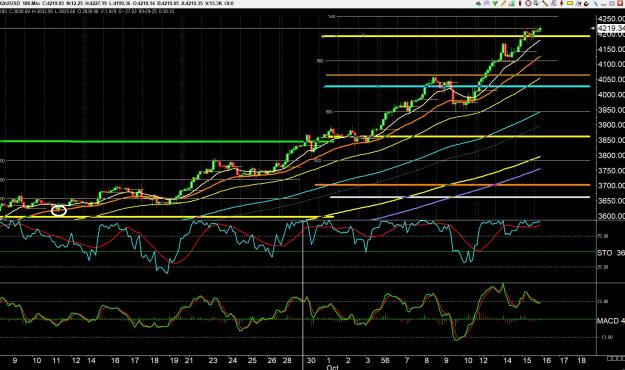The height and width of the screenshot is (370, 625).
Task: Click date label 30 on time axis
Action: pyautogui.click(x=311, y=360)
